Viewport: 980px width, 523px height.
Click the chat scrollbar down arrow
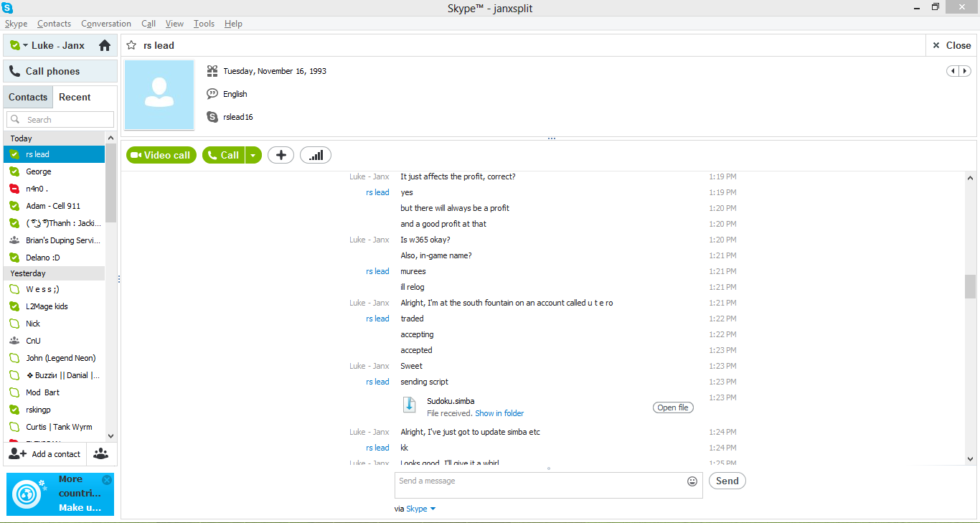tap(970, 458)
